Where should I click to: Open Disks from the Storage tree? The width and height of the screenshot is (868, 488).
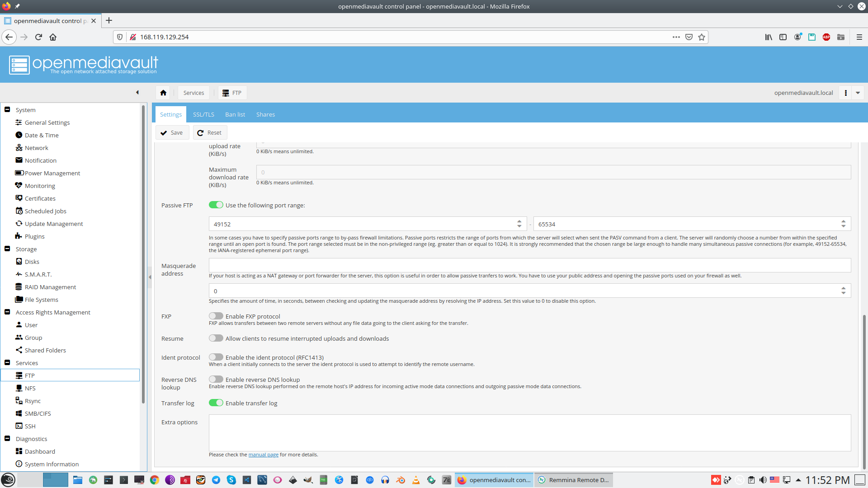pyautogui.click(x=32, y=262)
